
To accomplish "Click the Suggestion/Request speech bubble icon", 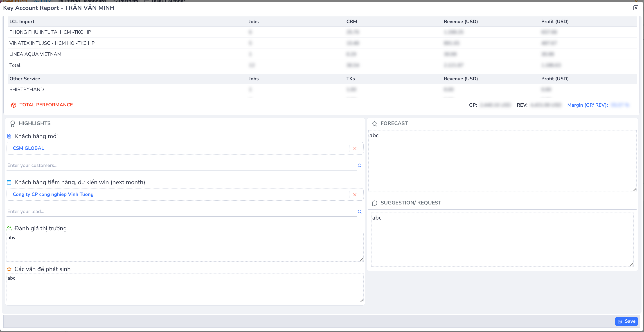I will pos(374,203).
